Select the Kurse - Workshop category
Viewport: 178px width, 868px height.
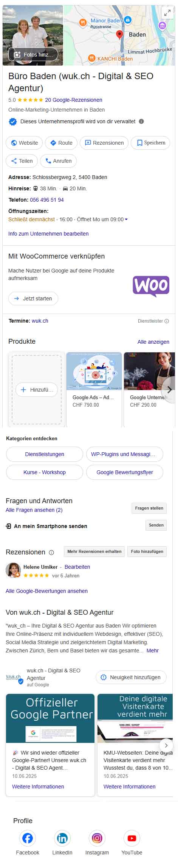coord(45,472)
